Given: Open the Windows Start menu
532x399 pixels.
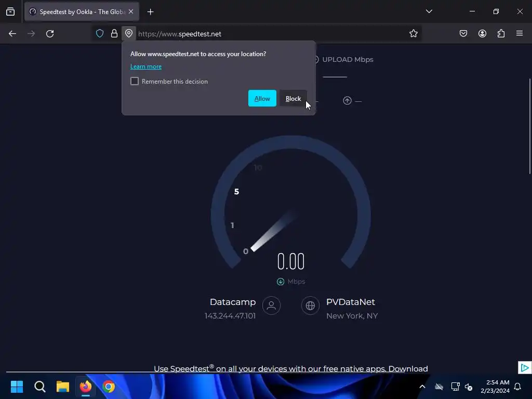Looking at the screenshot, I should (x=17, y=387).
